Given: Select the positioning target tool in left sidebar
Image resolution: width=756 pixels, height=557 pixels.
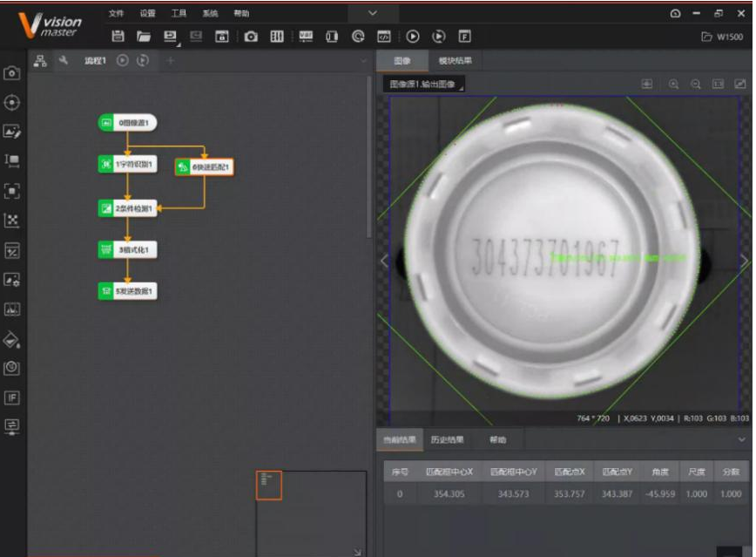Looking at the screenshot, I should tap(12, 103).
